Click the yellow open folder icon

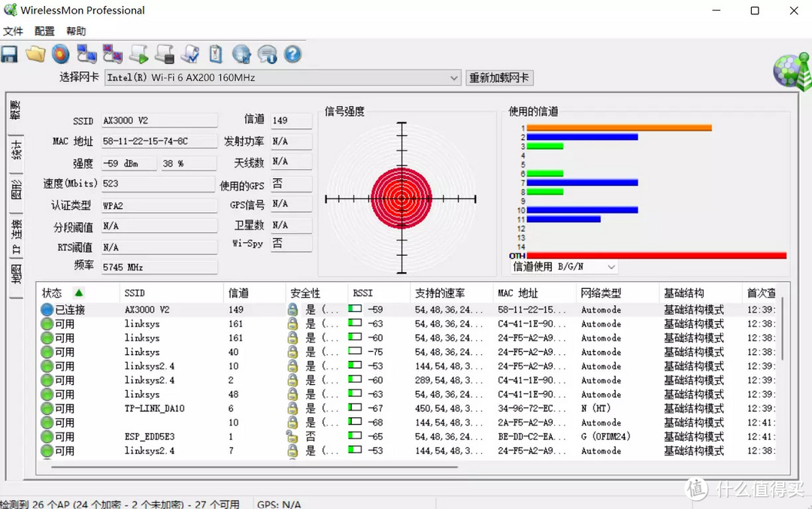35,54
